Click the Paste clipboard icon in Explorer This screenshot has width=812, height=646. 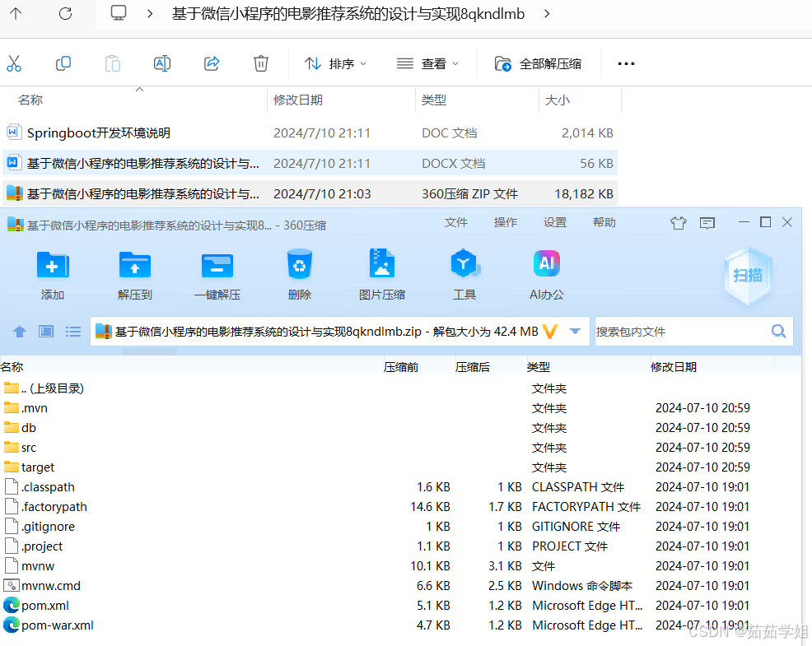(x=112, y=63)
